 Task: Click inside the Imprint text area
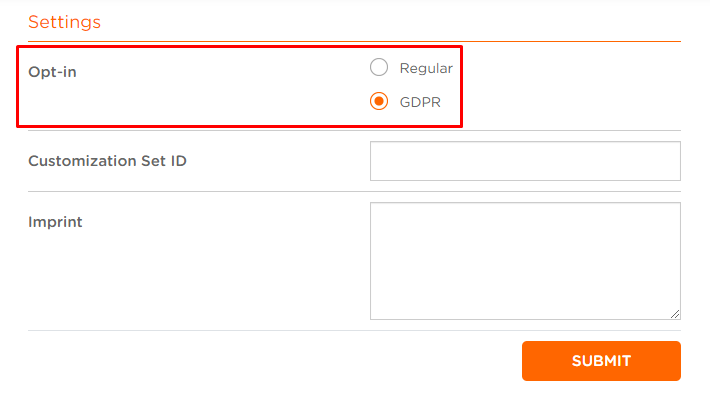pyautogui.click(x=525, y=261)
